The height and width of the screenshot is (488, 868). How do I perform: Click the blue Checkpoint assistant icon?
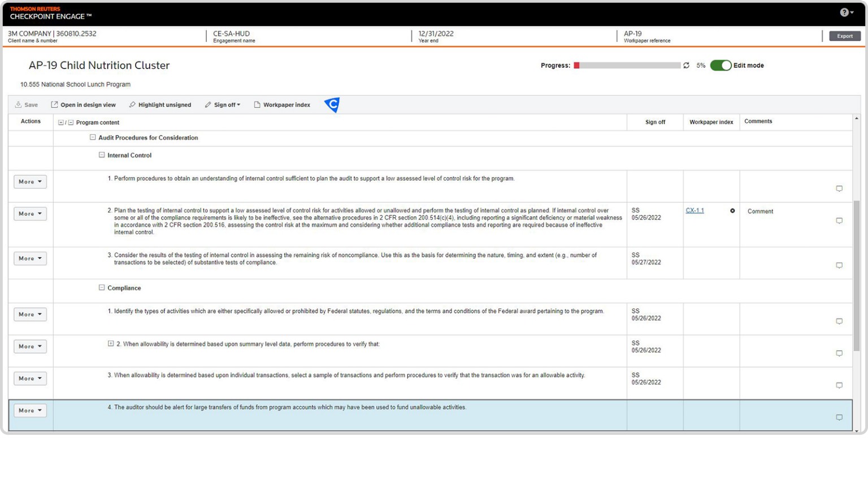click(332, 104)
